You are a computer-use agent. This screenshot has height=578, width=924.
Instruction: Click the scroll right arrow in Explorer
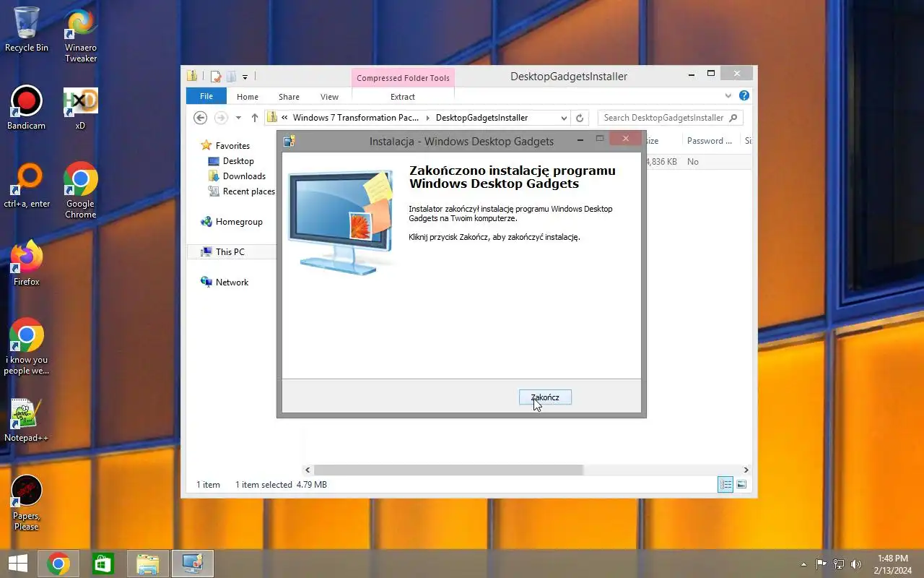(746, 470)
